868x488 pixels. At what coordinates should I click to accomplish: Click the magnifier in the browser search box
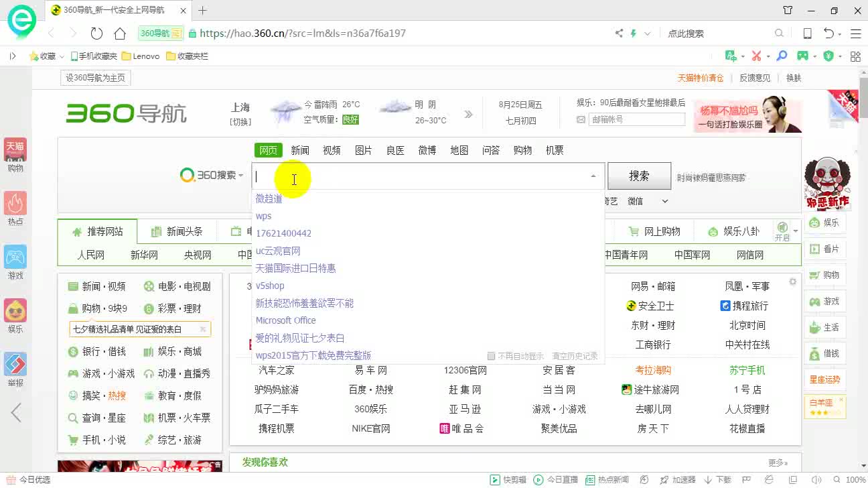point(779,34)
